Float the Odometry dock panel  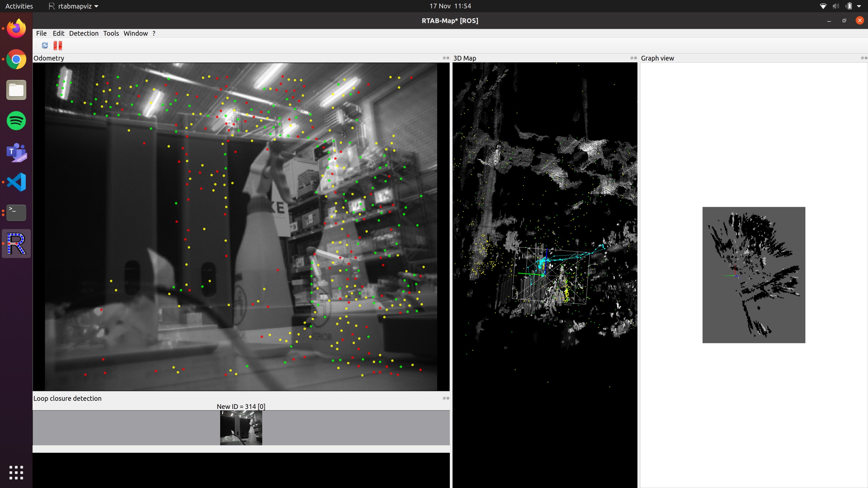point(444,58)
